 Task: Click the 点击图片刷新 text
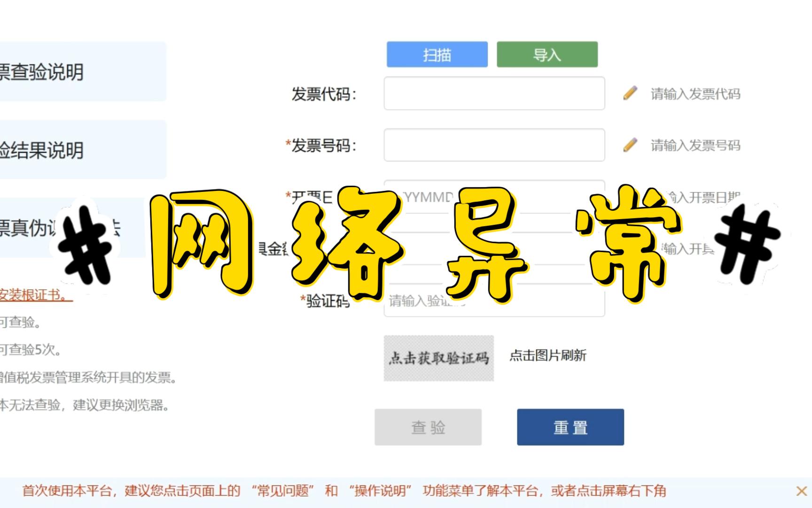(x=548, y=356)
